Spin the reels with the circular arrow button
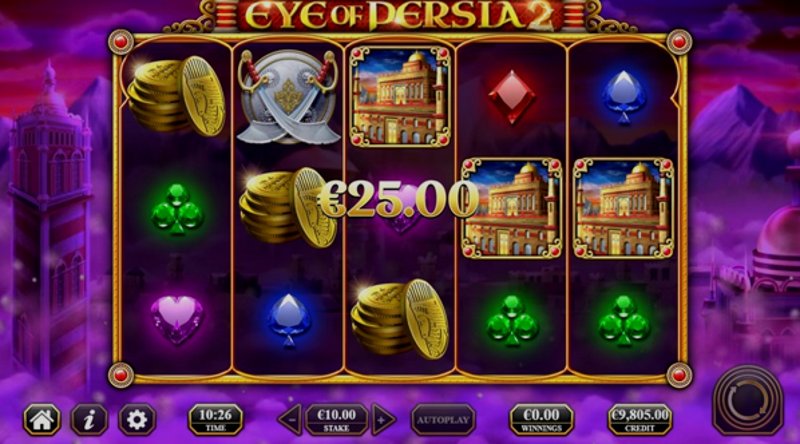The image size is (800, 444). pyautogui.click(x=747, y=401)
